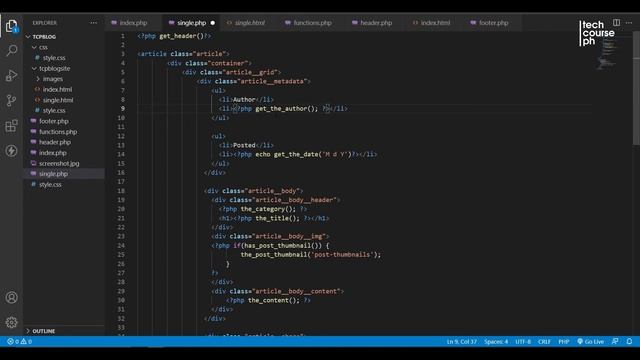Change end of line sequence CRLF
This screenshot has width=640, height=360.
[x=544, y=342]
